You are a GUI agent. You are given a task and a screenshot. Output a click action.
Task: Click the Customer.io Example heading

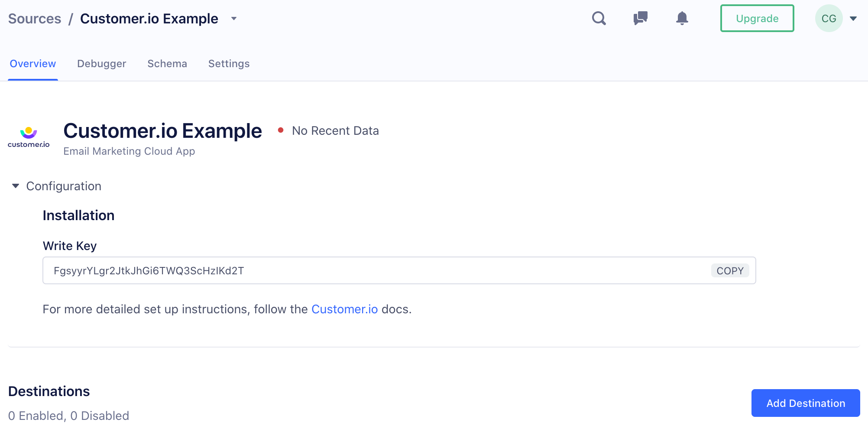[x=162, y=130]
